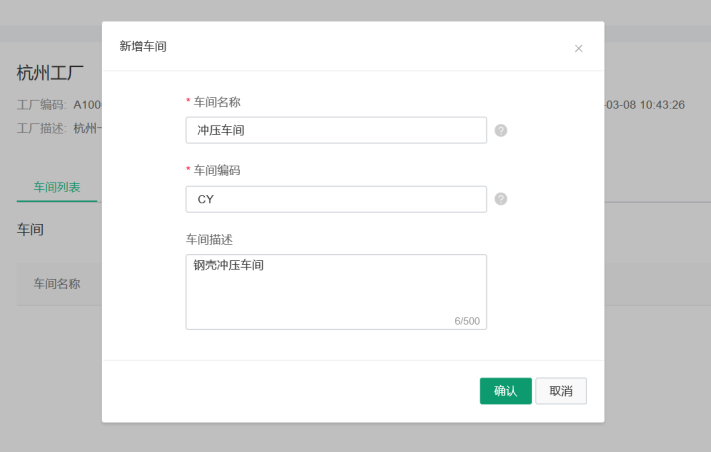711x452 pixels.
Task: Click the 工厂编码 A100 text
Action: [59, 105]
